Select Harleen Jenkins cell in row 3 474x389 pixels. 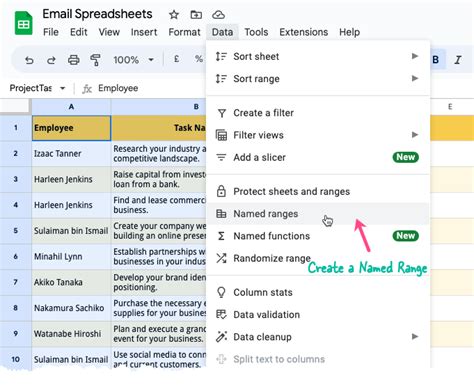coord(71,179)
